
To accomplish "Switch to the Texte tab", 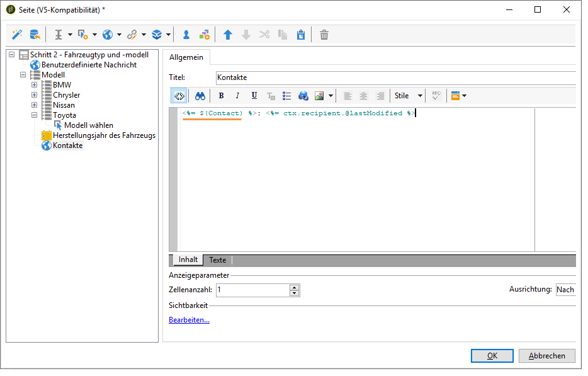I will pyautogui.click(x=217, y=260).
